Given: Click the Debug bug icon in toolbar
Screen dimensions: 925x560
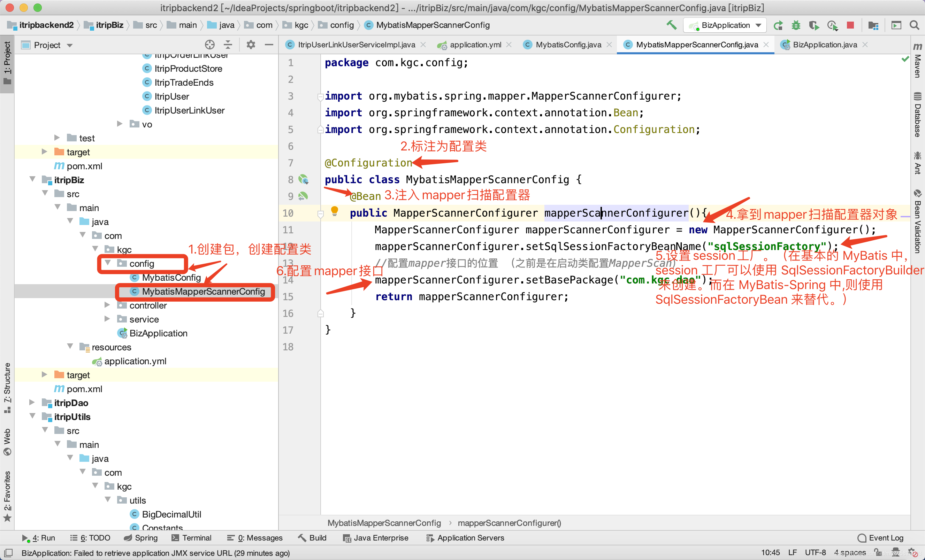Looking at the screenshot, I should coord(796,25).
